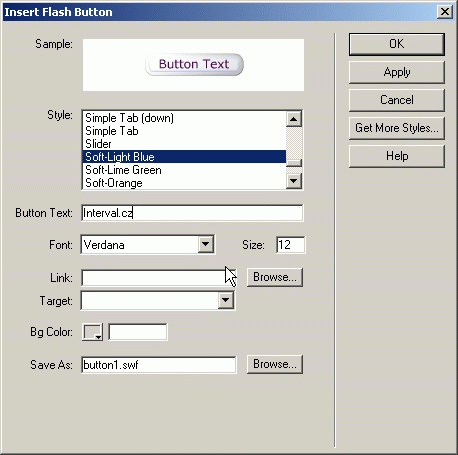Cancel the Insert Flash Button dialog

pyautogui.click(x=397, y=100)
